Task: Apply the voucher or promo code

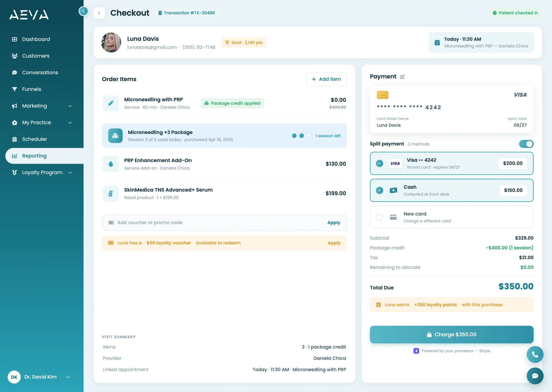Action: pos(334,223)
